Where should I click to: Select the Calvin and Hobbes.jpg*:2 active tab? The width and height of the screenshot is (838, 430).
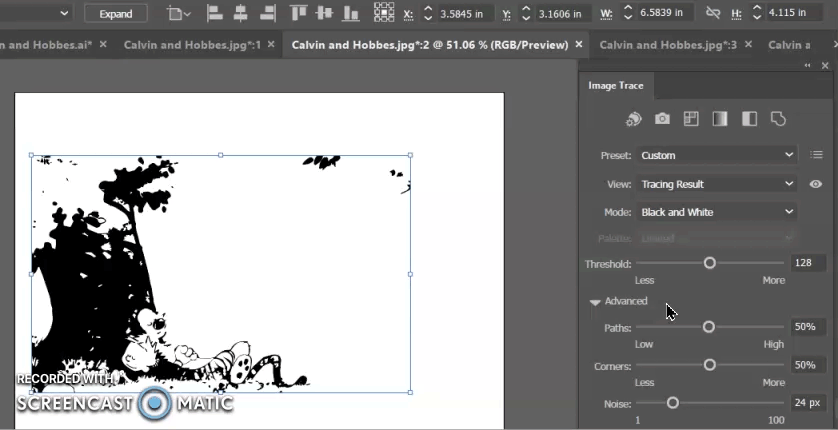tap(430, 45)
